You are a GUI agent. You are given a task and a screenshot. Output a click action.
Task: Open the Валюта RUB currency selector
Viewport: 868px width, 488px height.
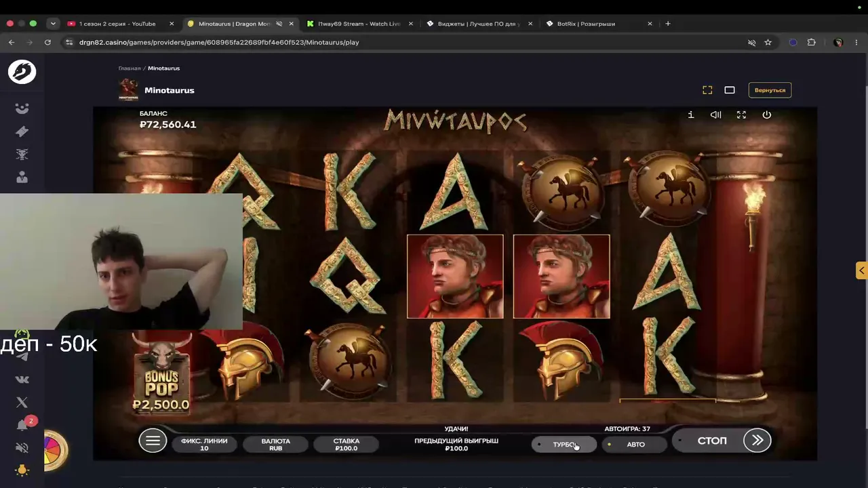(x=276, y=444)
